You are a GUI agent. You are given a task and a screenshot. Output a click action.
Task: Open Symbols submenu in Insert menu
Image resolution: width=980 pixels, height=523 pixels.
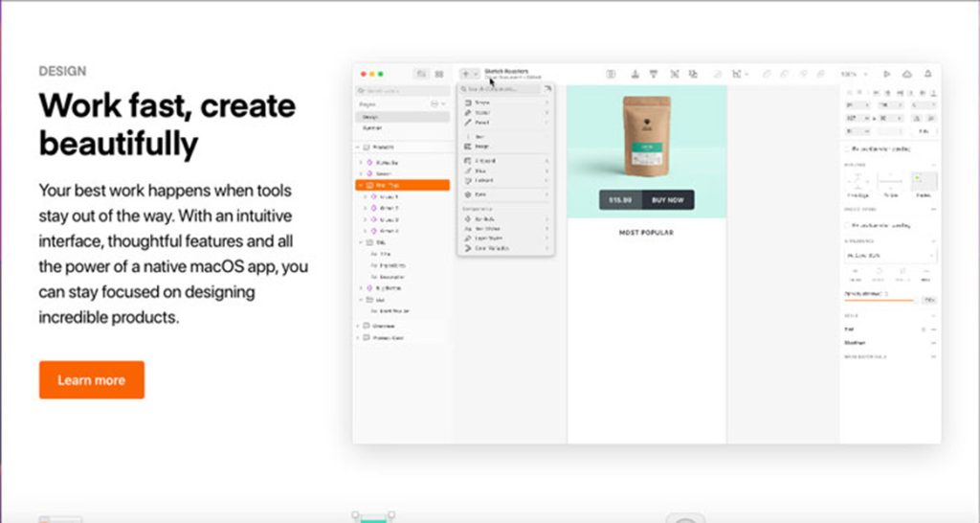(x=505, y=219)
